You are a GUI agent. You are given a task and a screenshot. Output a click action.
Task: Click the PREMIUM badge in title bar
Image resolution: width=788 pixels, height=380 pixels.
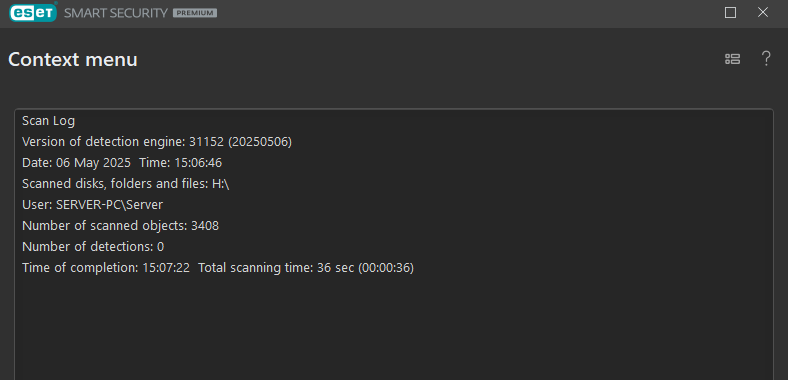tap(195, 13)
